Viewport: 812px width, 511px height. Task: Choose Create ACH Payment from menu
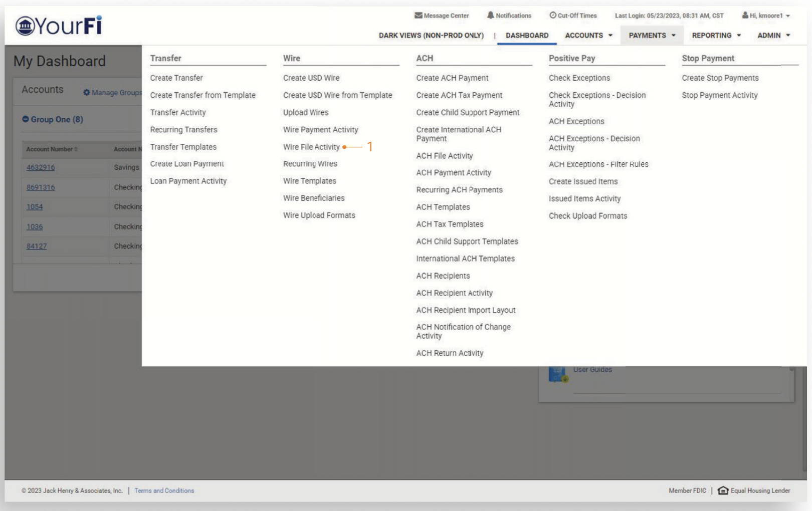(x=452, y=78)
